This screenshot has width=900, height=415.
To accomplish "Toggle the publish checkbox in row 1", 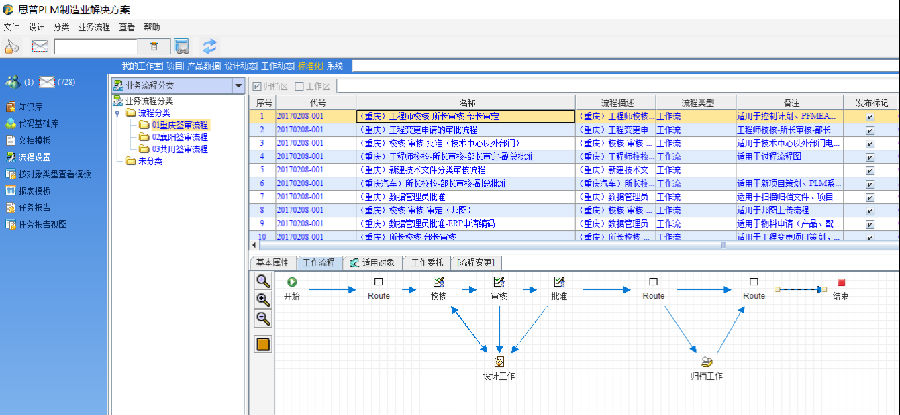I will [868, 117].
